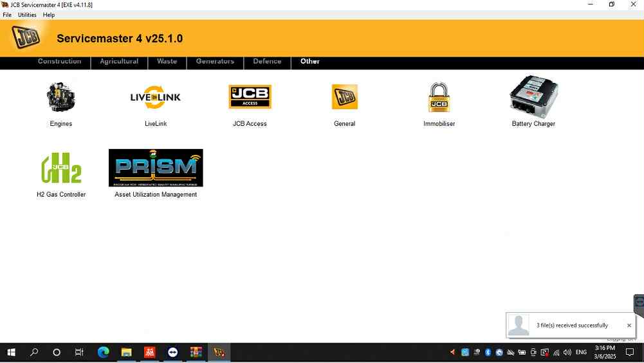Click the JCB logo in the header

[x=26, y=37]
